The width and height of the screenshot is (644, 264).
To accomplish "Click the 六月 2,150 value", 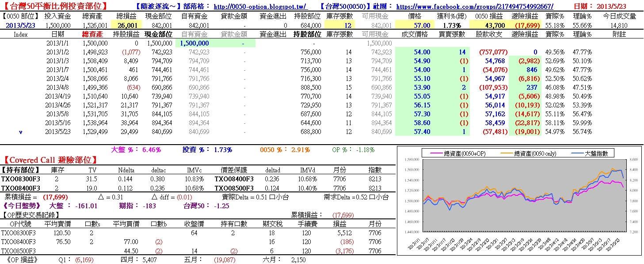I will 285,260.
